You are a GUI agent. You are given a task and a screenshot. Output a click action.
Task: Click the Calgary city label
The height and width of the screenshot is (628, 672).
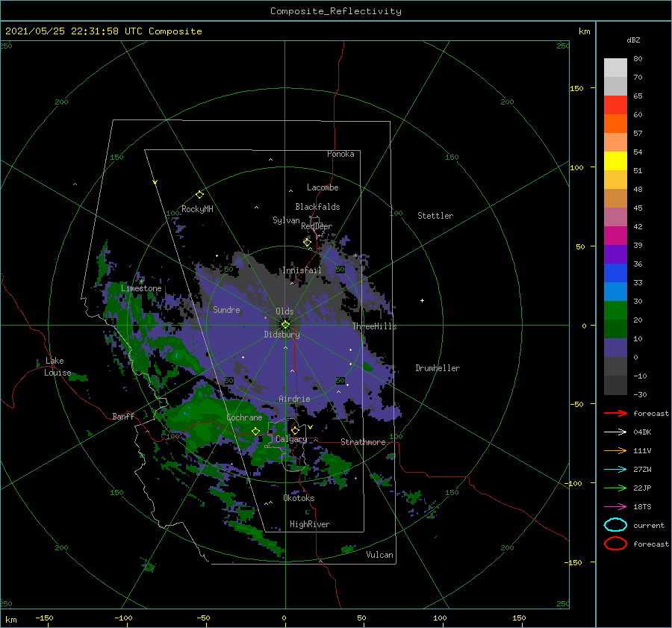291,439
